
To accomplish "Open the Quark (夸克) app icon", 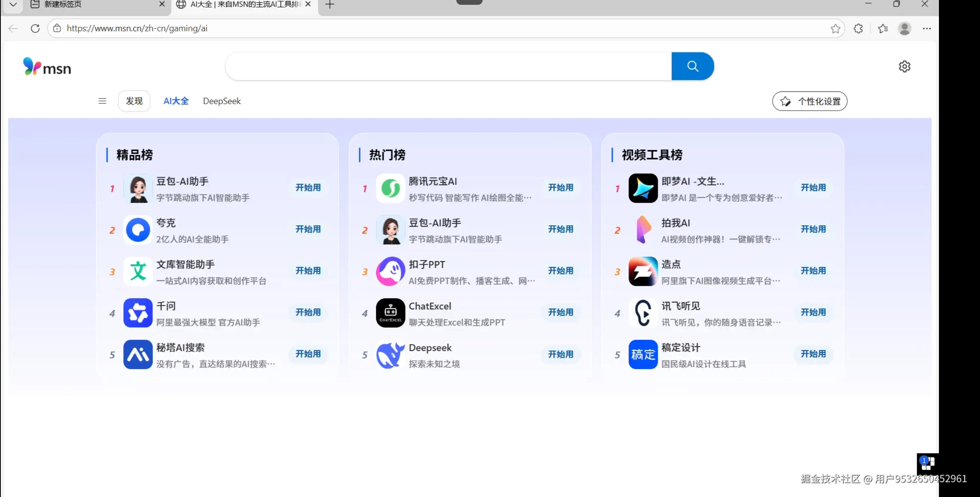I will tap(138, 230).
